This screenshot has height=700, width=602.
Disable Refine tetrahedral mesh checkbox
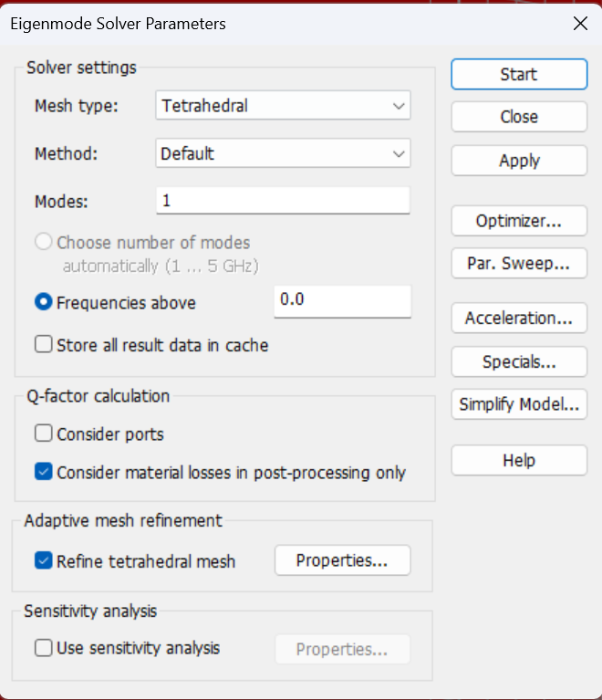click(x=43, y=560)
